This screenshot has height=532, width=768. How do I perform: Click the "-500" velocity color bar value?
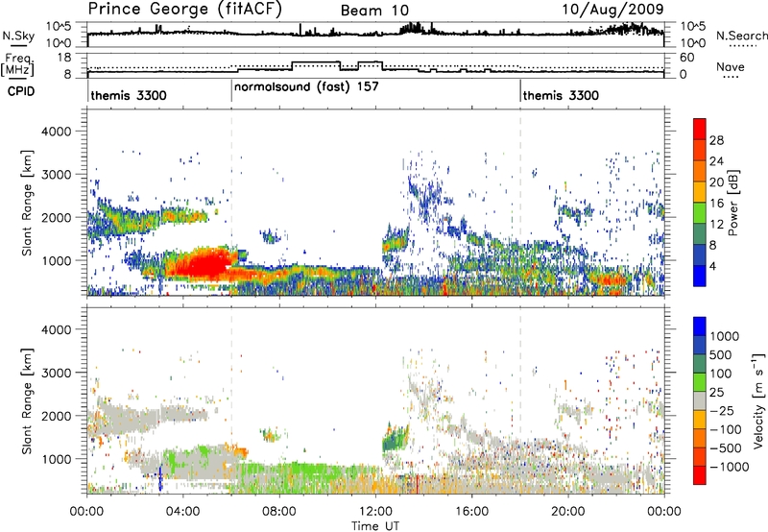726,448
